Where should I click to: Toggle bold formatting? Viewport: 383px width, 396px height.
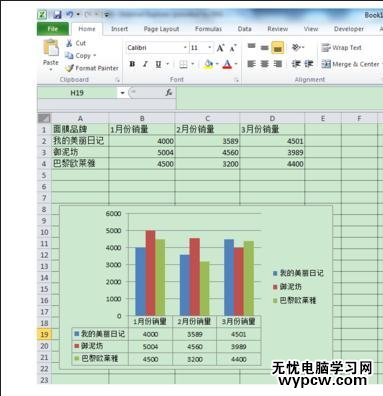(132, 64)
